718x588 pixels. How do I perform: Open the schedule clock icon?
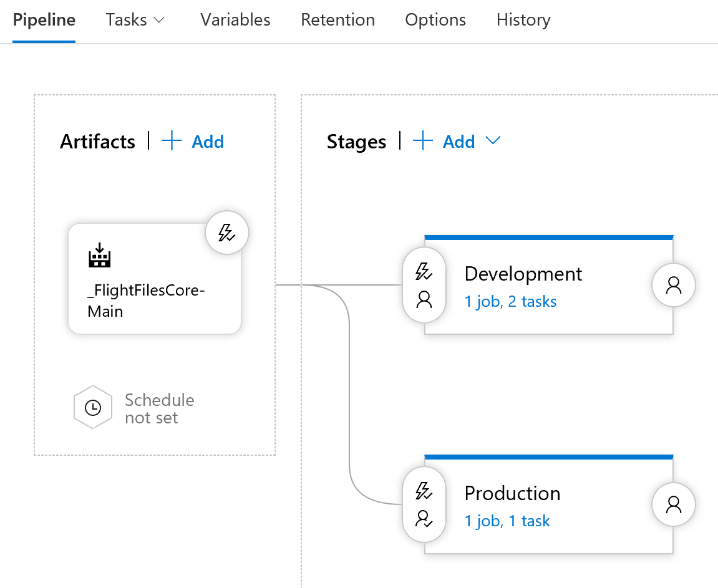(93, 408)
